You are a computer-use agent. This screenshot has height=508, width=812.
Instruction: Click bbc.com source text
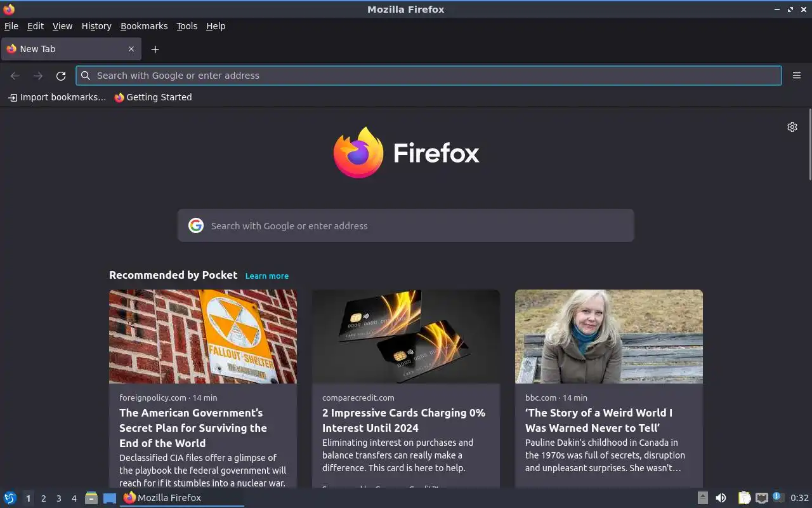(x=540, y=398)
